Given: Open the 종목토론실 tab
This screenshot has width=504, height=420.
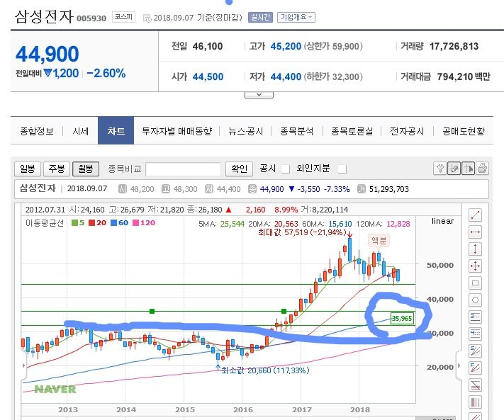Looking at the screenshot, I should click(x=352, y=131).
